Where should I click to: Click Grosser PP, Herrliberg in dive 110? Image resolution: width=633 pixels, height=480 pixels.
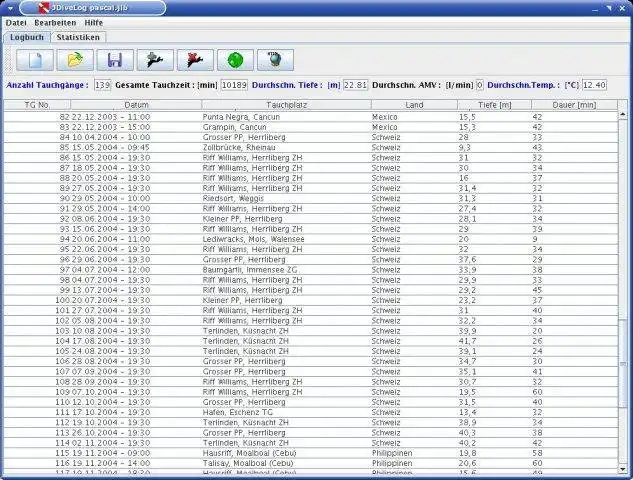pos(244,402)
